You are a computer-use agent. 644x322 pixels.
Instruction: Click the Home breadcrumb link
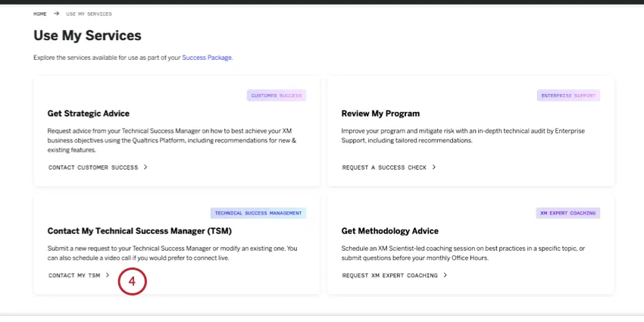(40, 14)
